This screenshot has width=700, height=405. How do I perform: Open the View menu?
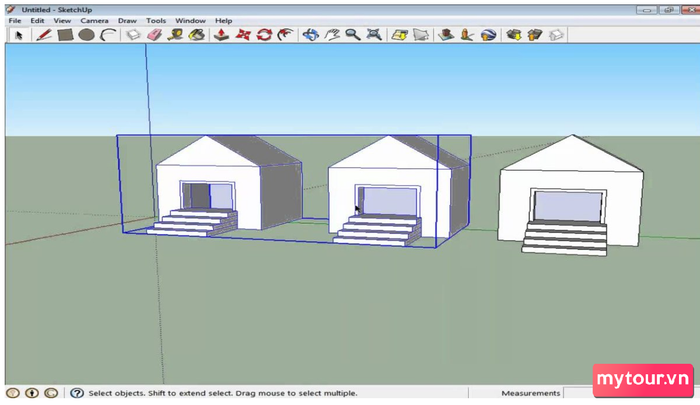[x=62, y=21]
